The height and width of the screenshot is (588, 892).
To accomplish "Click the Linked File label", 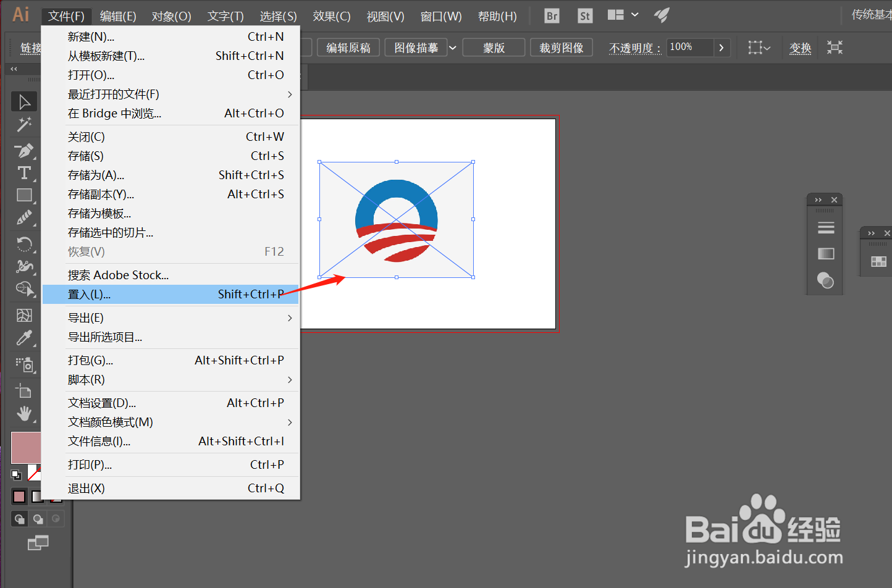I will pyautogui.click(x=31, y=48).
